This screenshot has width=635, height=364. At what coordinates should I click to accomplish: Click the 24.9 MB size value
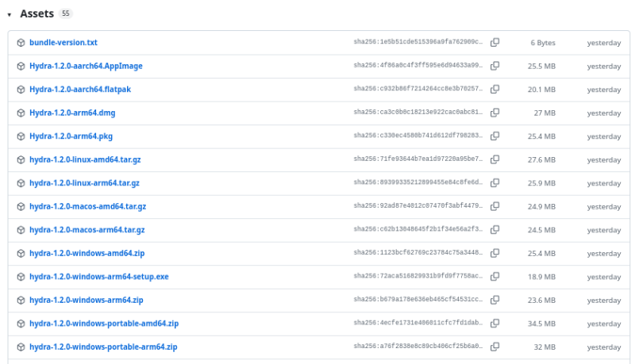[541, 207]
